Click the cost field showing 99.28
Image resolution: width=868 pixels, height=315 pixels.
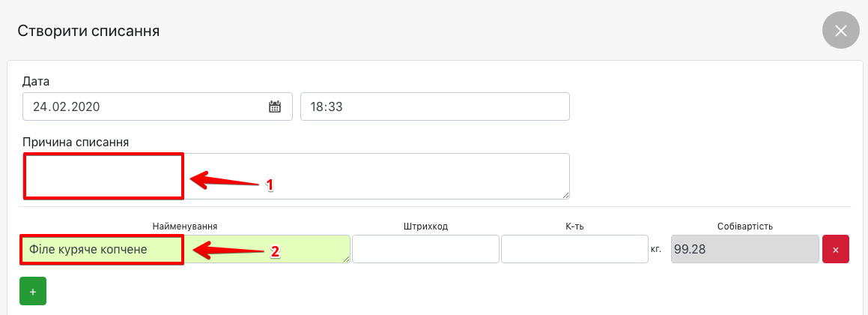coord(743,249)
